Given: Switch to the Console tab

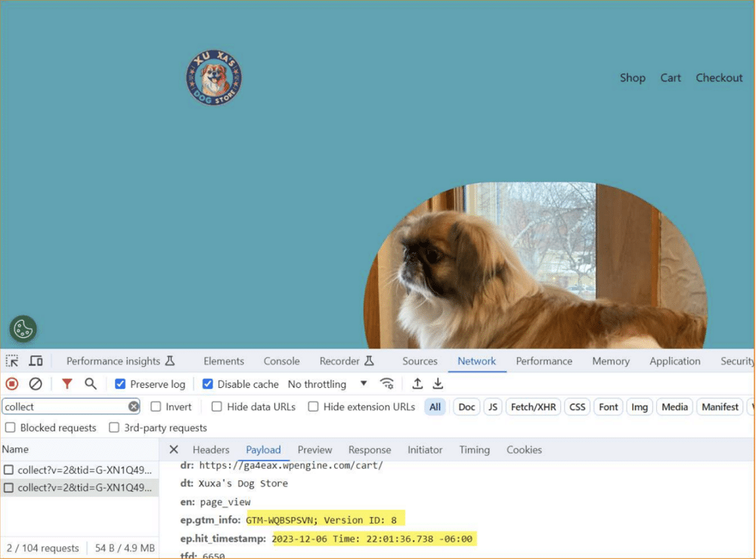Looking at the screenshot, I should [281, 362].
